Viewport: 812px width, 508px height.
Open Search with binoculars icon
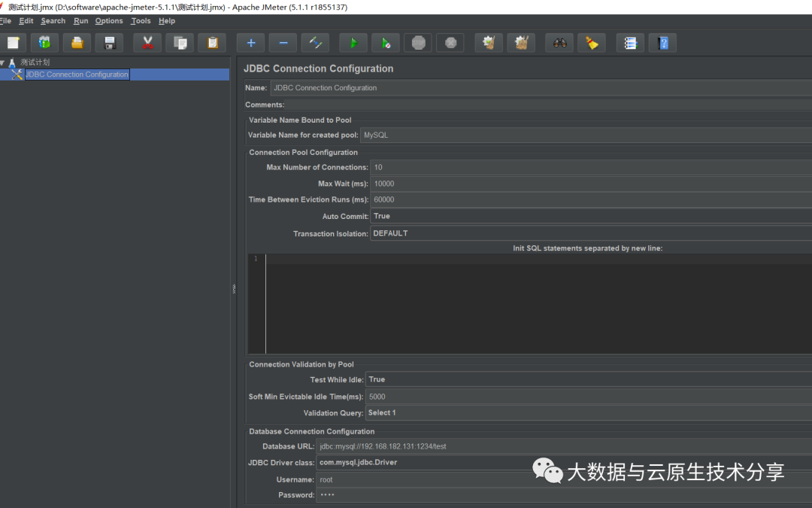(x=560, y=43)
